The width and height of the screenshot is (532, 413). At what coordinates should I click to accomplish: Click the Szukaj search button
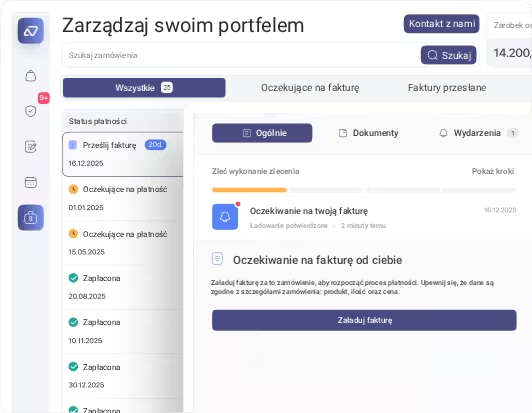(449, 55)
